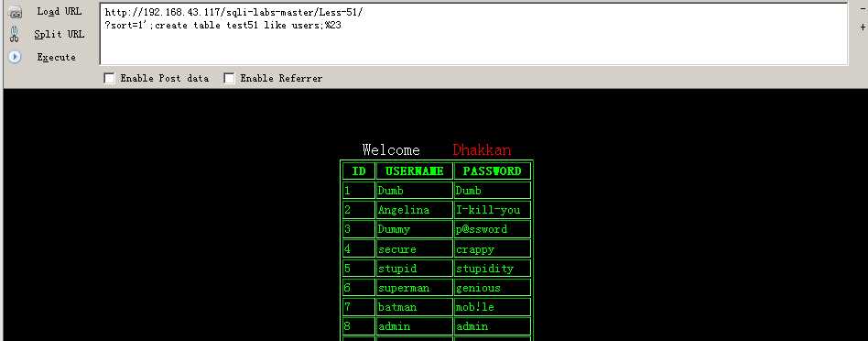868x341 pixels.
Task: Click the Enable Referrer label
Action: 281,78
